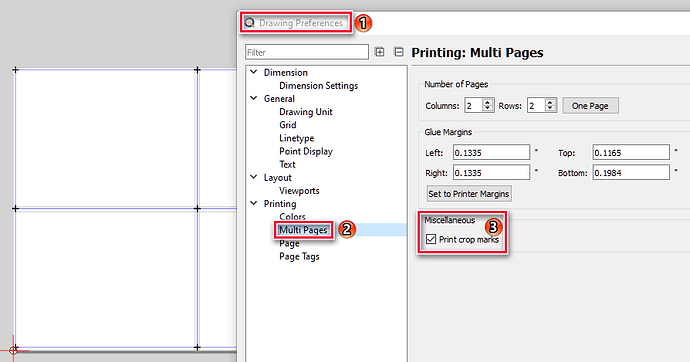The image size is (690, 362).
Task: Open the Grid preferences item
Action: (x=288, y=125)
